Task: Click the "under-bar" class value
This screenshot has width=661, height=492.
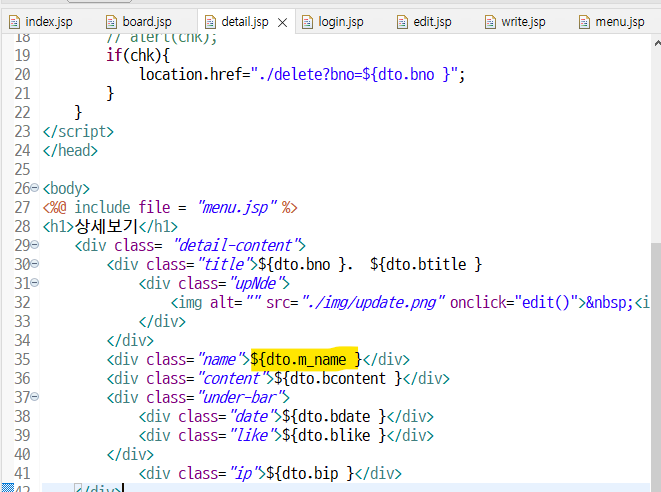Action: tap(240, 397)
